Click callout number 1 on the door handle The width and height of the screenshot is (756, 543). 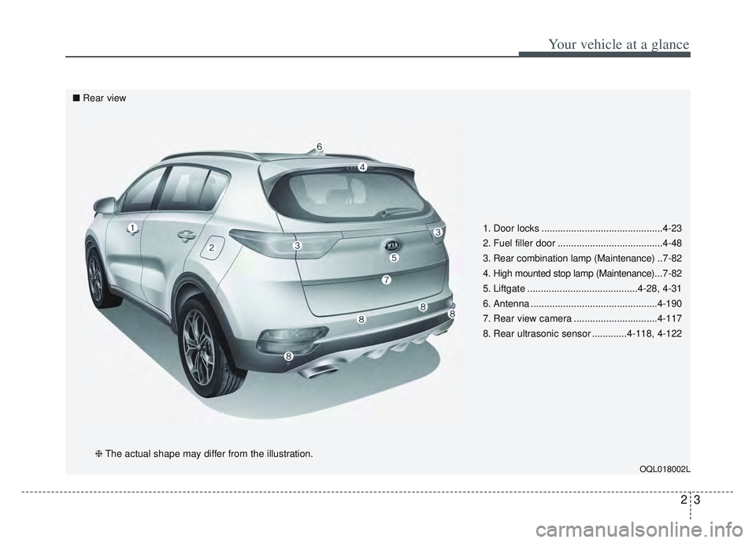pyautogui.click(x=132, y=227)
